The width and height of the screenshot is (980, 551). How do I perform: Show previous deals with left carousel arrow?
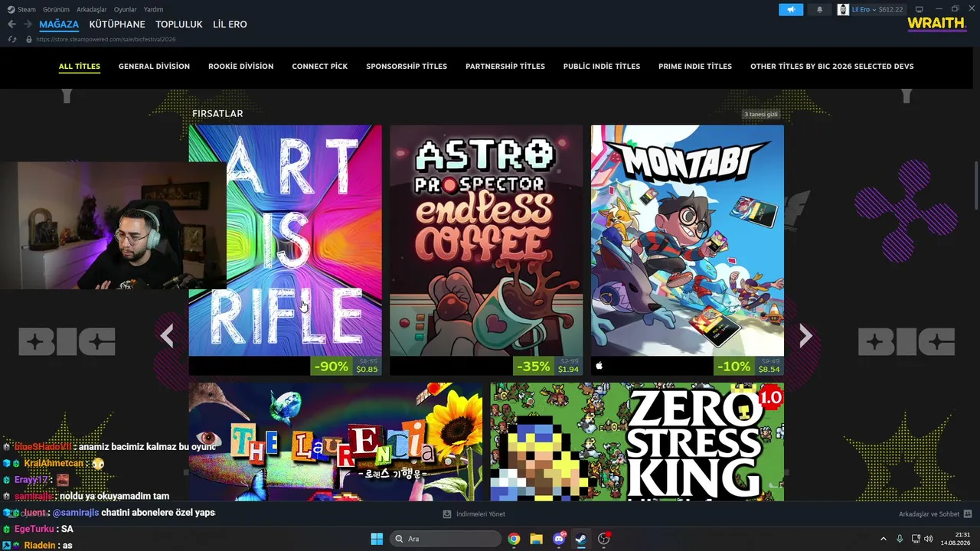pos(167,335)
